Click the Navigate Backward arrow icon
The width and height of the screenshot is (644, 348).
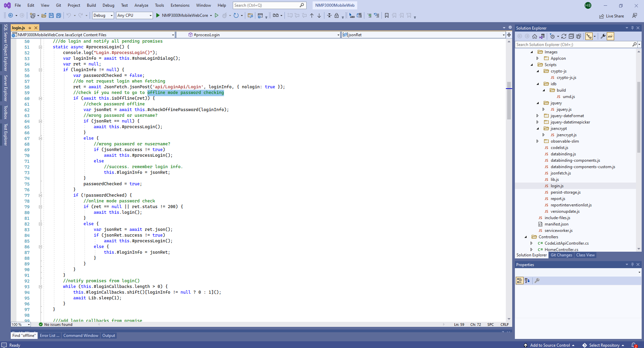11,15
